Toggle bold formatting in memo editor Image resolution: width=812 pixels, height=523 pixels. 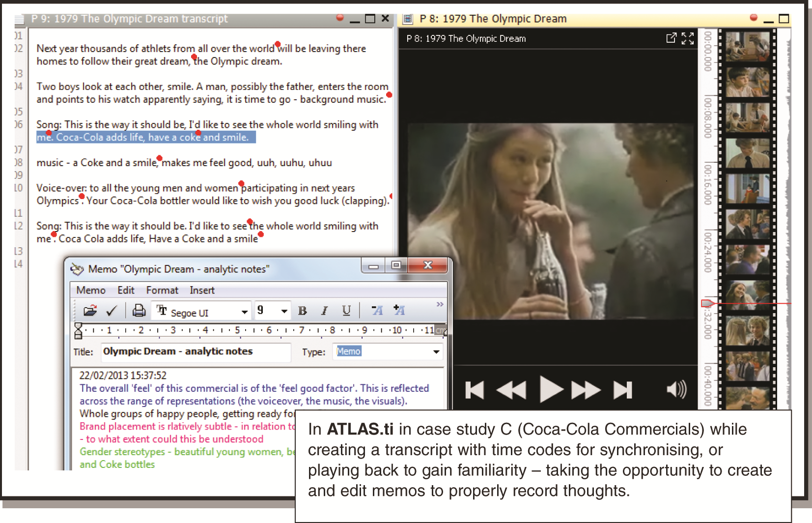pos(302,311)
